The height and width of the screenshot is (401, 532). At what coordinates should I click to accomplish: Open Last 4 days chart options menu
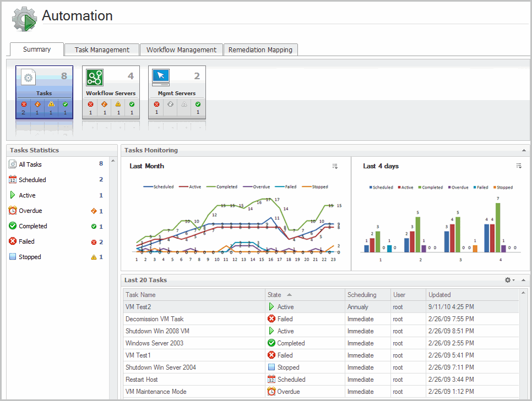[x=518, y=166]
